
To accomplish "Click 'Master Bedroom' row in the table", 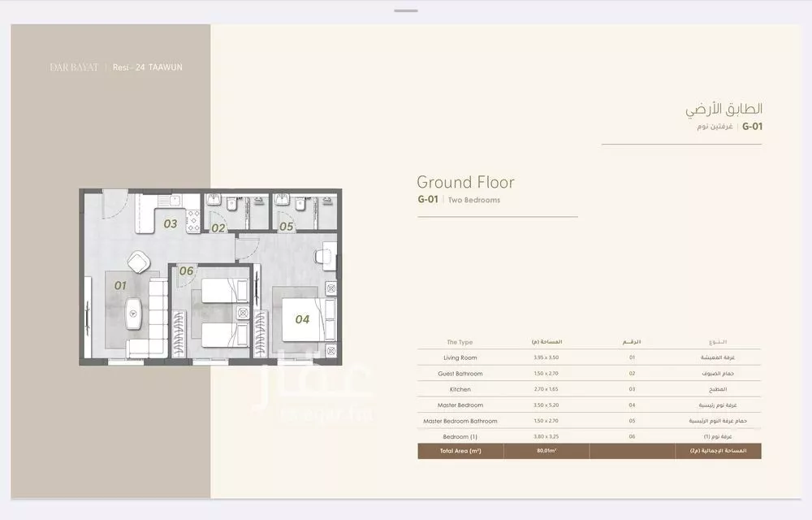I will (460, 405).
